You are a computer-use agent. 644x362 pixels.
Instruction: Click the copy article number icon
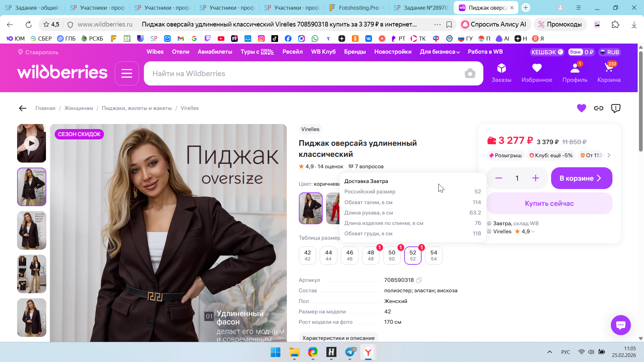coord(419,280)
